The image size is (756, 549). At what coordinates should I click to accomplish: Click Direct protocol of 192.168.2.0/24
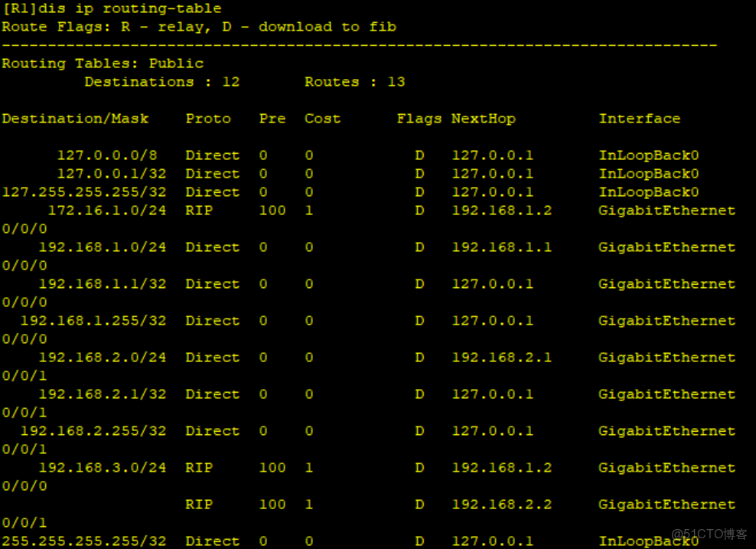213,358
